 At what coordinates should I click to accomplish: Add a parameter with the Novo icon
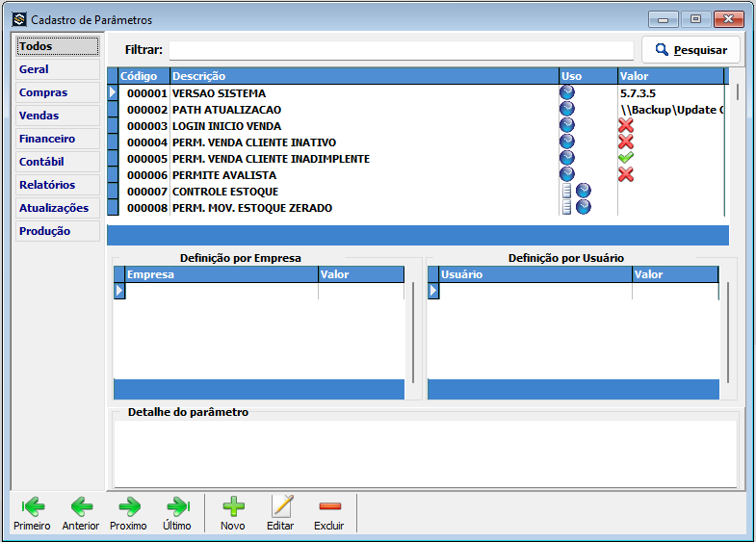click(233, 506)
